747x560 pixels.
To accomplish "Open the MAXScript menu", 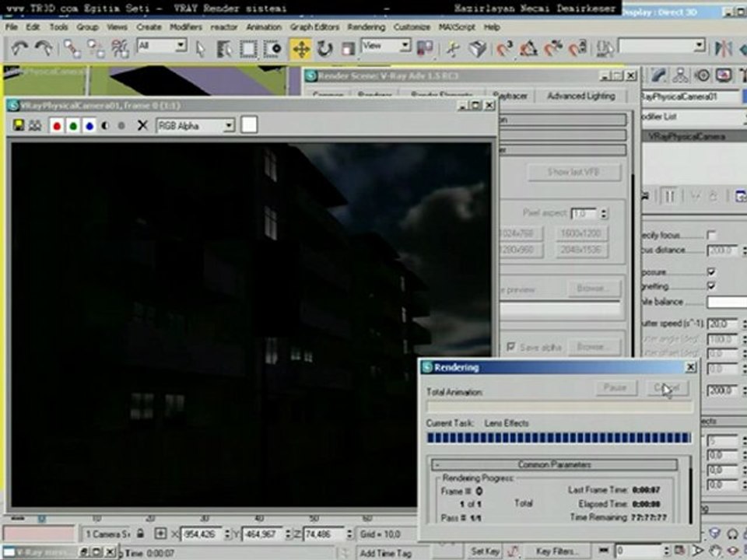I will click(x=457, y=27).
